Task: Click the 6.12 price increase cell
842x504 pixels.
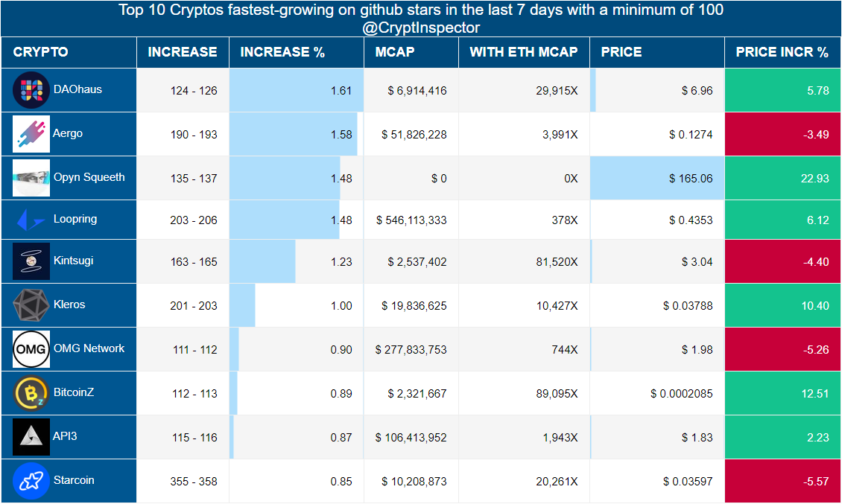Action: (782, 220)
